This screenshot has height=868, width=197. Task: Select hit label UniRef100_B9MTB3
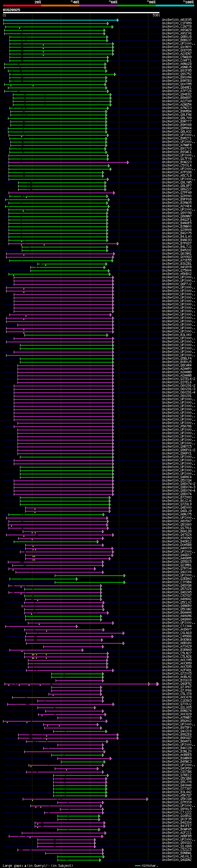(x=177, y=81)
